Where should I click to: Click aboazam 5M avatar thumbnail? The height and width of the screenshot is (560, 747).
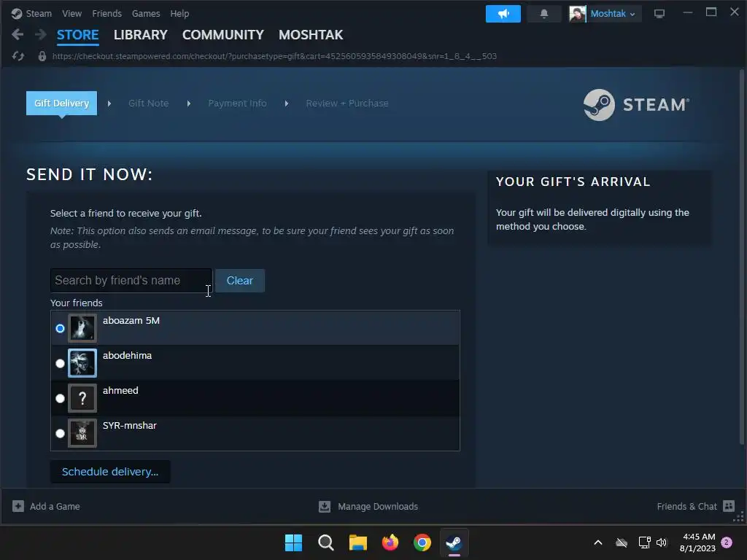[x=82, y=328]
